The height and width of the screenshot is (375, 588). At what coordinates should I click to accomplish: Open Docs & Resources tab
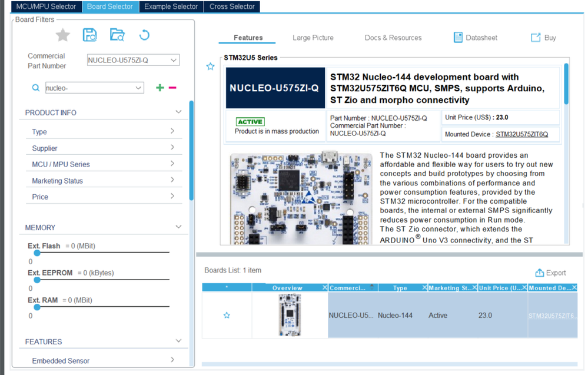[x=393, y=38]
